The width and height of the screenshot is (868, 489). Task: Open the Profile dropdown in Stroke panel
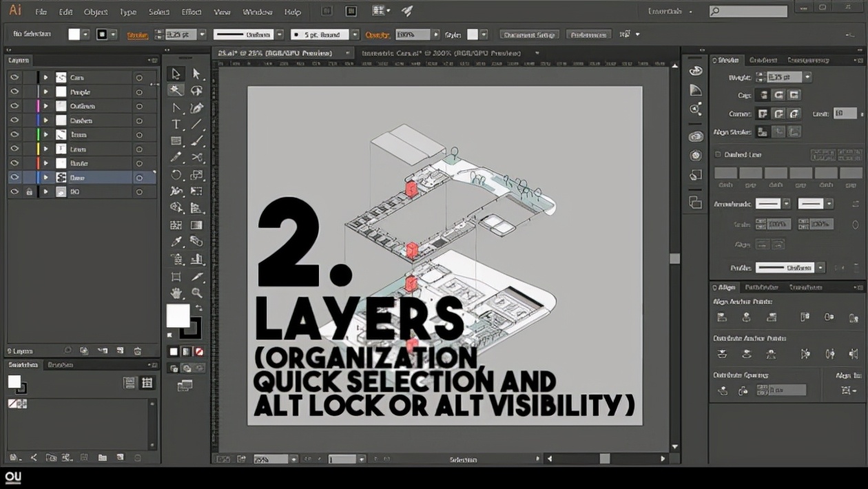pyautogui.click(x=820, y=267)
